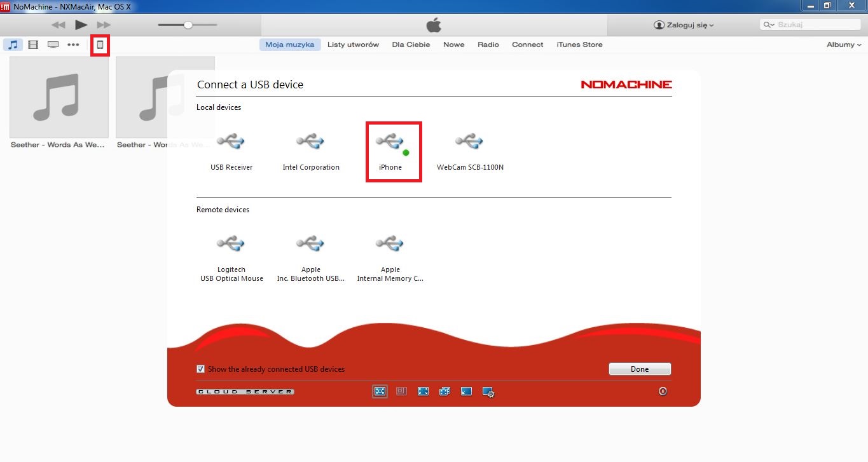868x462 pixels.
Task: Switch to fullscreen mode icon
Action: pyautogui.click(x=423, y=391)
